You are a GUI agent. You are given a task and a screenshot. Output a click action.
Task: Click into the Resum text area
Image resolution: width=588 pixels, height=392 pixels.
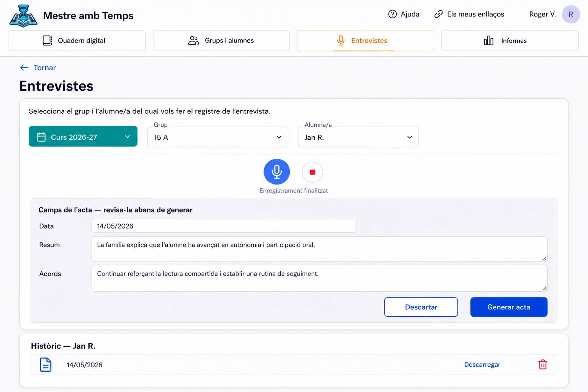[x=320, y=249]
